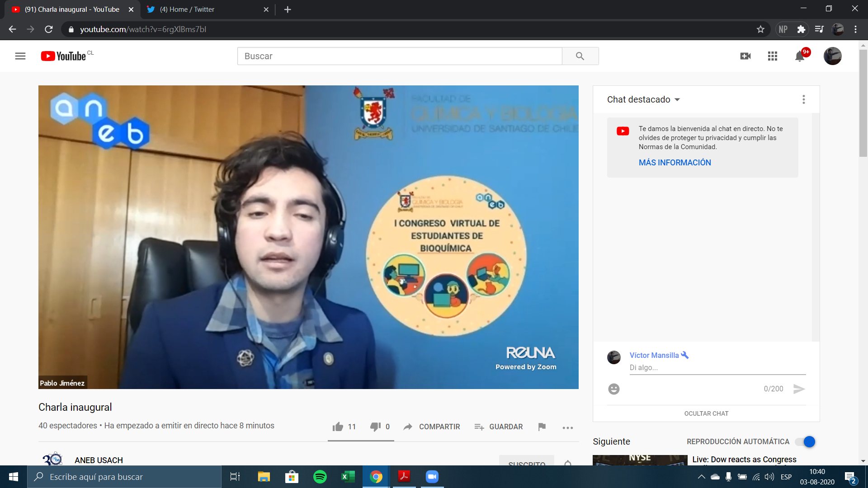Go back to previous page

[x=12, y=29]
